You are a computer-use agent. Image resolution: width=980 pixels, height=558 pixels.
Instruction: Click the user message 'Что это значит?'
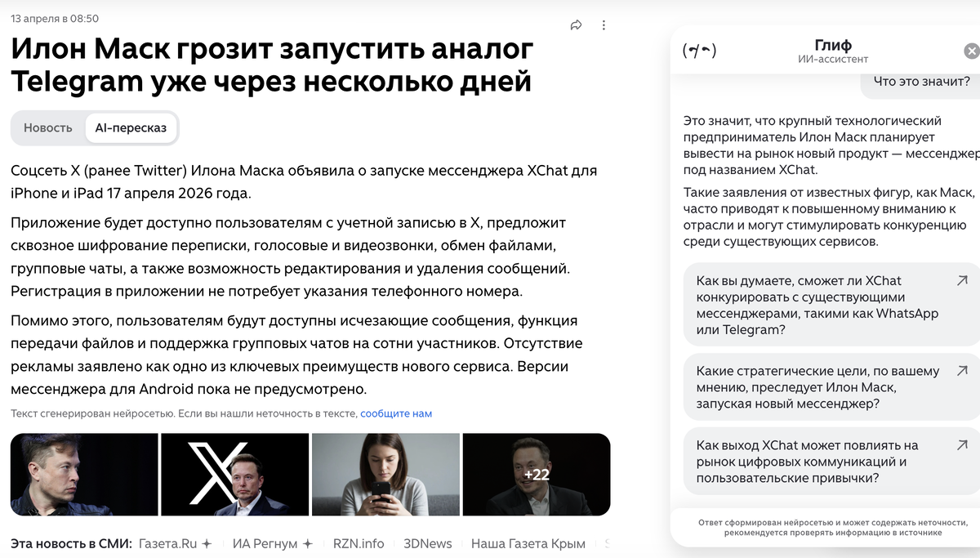[x=921, y=81]
